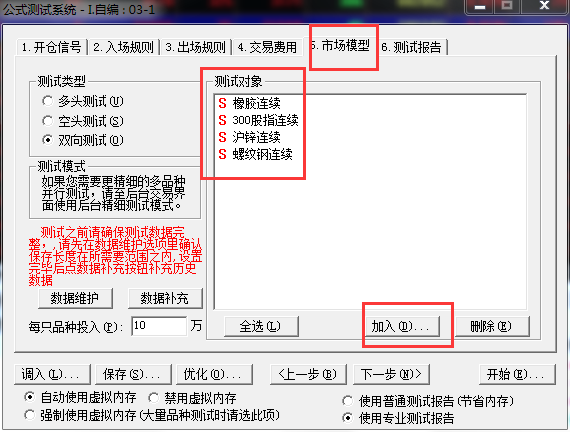The width and height of the screenshot is (570, 432).
Task: Select 橡胶连续 in the test list
Action: tap(257, 104)
